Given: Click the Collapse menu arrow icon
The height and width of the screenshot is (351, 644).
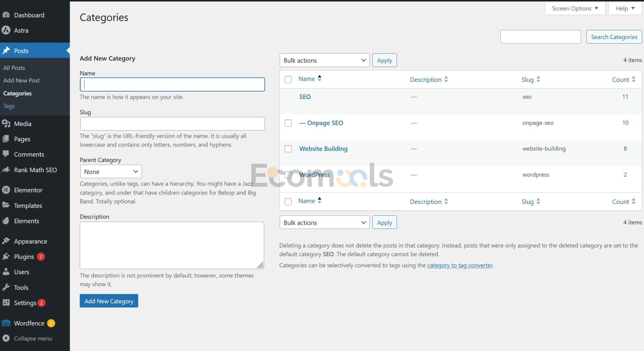Looking at the screenshot, I should coord(6,338).
